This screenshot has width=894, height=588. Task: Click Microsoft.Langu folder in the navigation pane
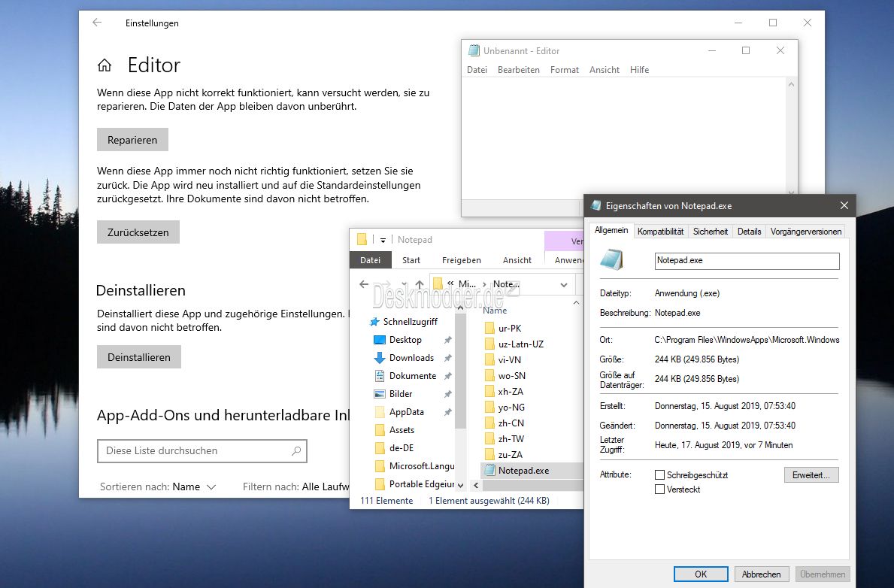pyautogui.click(x=414, y=466)
